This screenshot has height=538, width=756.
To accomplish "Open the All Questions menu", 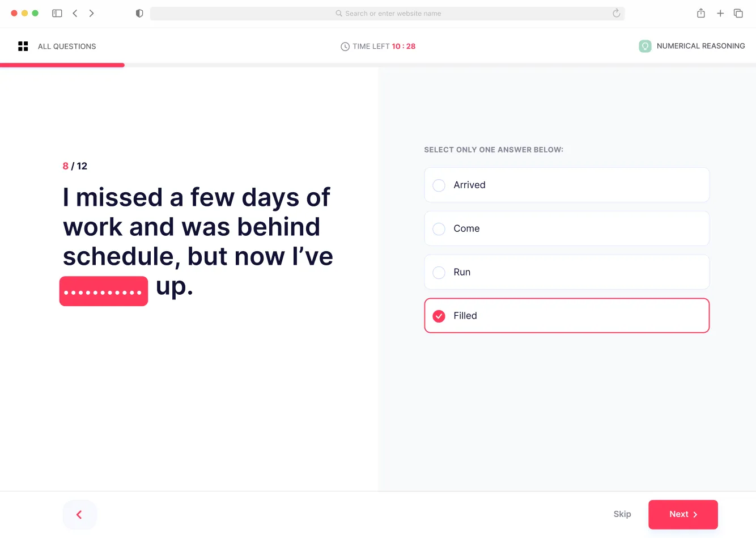I will [67, 46].
